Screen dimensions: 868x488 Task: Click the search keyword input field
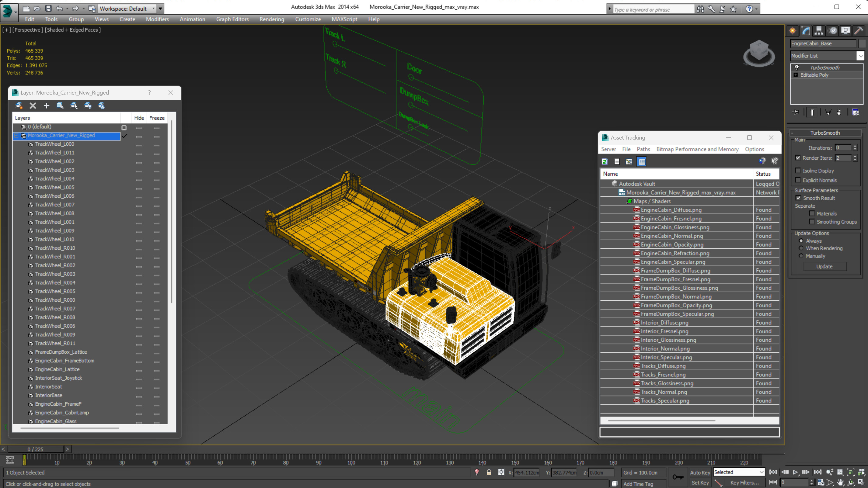(x=654, y=9)
